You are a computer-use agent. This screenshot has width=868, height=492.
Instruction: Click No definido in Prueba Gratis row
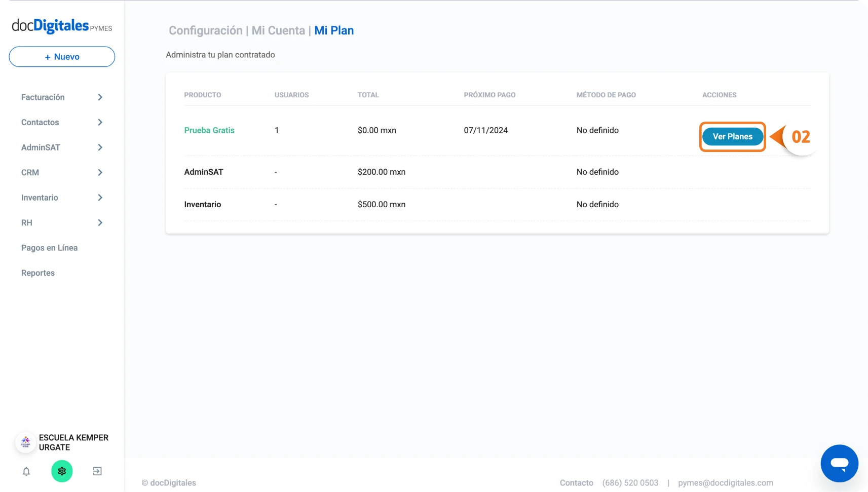coord(597,130)
